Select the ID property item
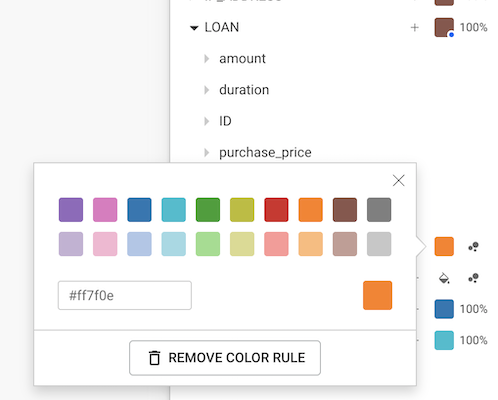The width and height of the screenshot is (498, 400). [x=225, y=121]
